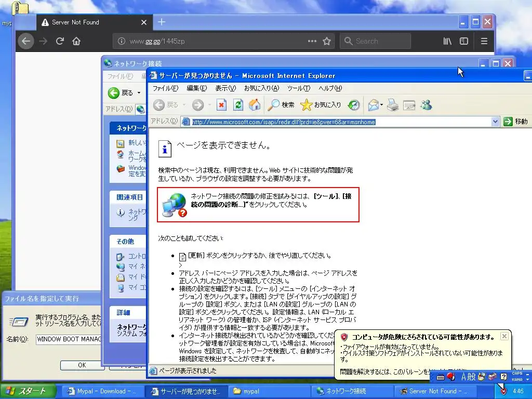Screen dimensions: 532x399
Task: Click Internet Explorer stop button
Action: point(221,105)
